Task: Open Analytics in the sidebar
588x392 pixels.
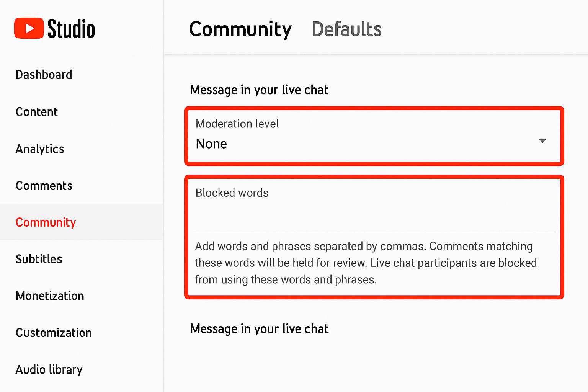Action: pos(40,149)
